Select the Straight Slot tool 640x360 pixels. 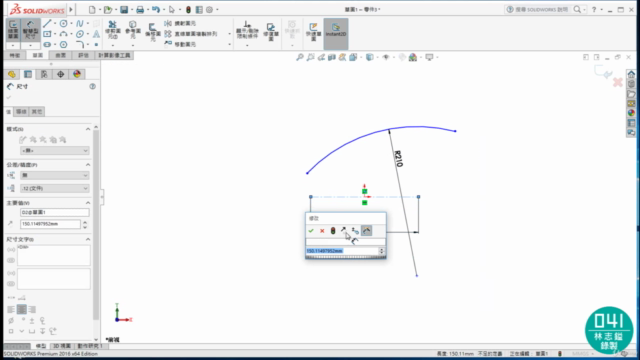47,44
